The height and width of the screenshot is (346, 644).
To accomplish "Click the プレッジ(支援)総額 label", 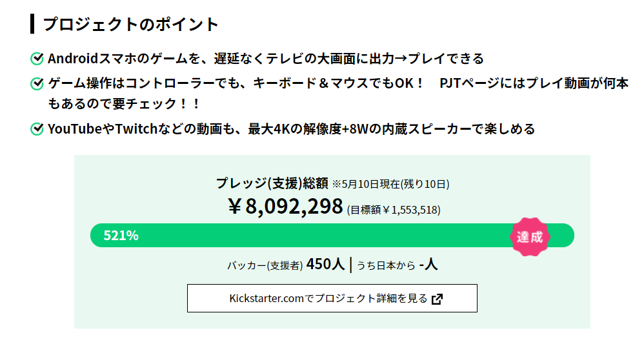I will (x=272, y=183).
